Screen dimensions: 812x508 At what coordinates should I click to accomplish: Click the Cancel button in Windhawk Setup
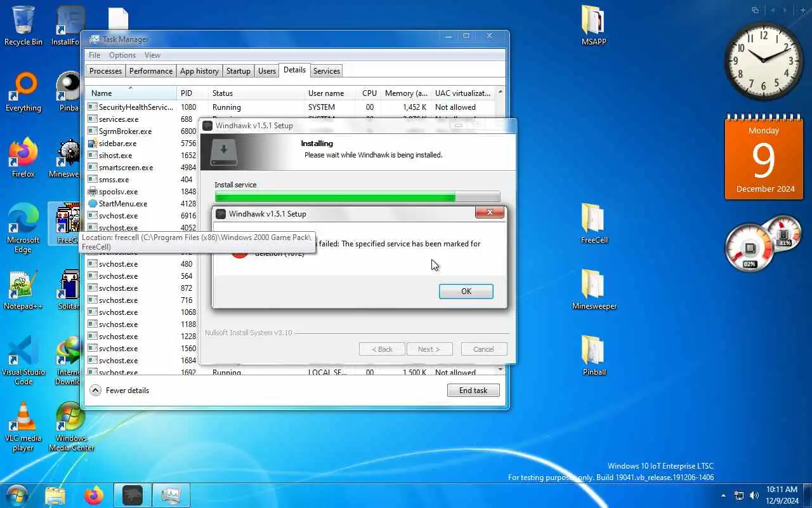483,349
